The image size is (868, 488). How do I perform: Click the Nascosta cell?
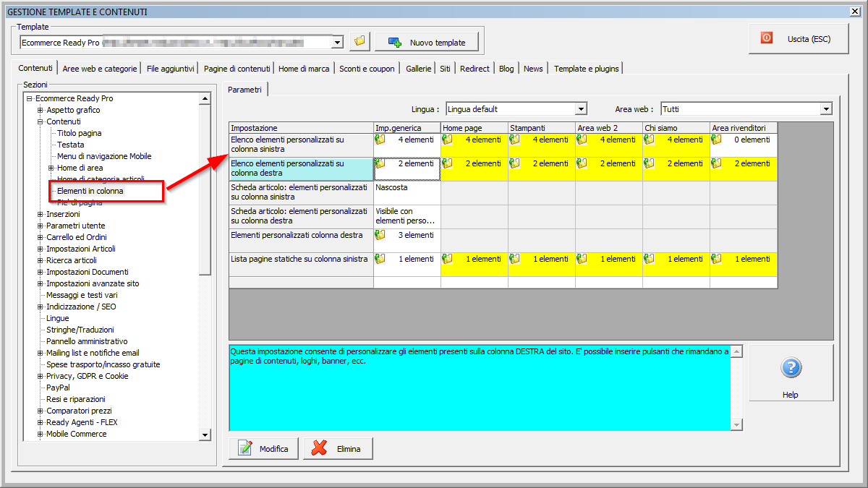407,192
